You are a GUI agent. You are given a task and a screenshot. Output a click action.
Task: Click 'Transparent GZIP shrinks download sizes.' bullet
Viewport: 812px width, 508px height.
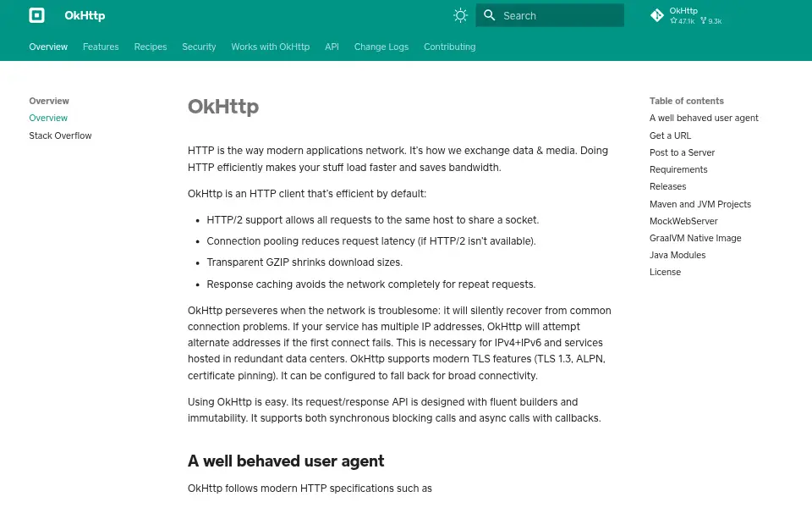[x=304, y=262]
